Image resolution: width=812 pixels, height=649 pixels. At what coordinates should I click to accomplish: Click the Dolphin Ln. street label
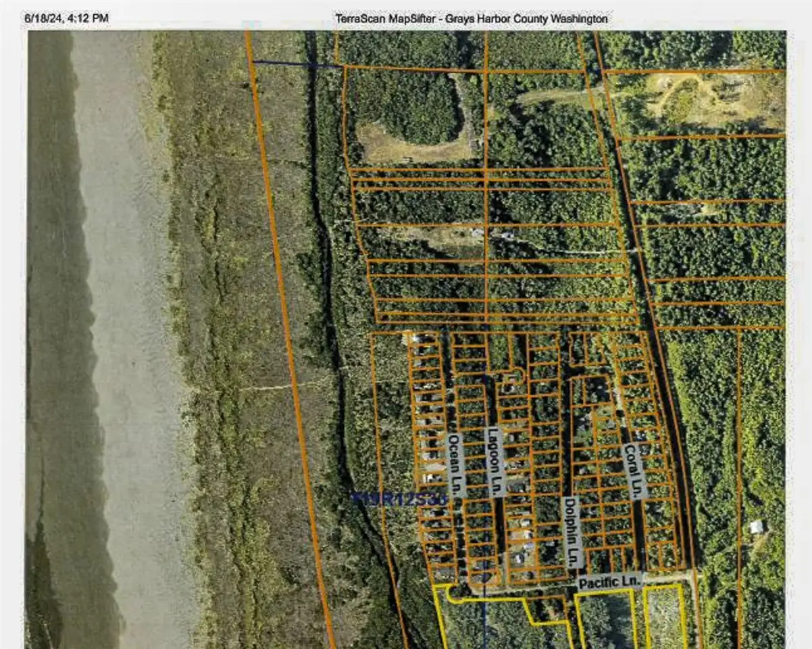click(572, 532)
